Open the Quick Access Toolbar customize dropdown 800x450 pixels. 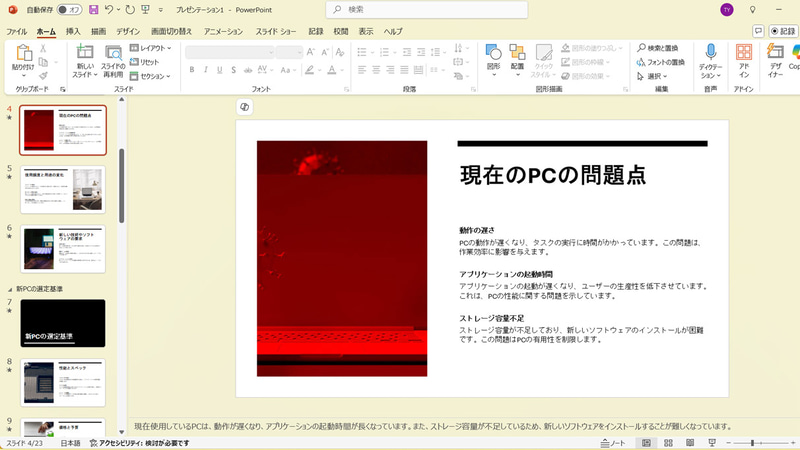pos(161,10)
